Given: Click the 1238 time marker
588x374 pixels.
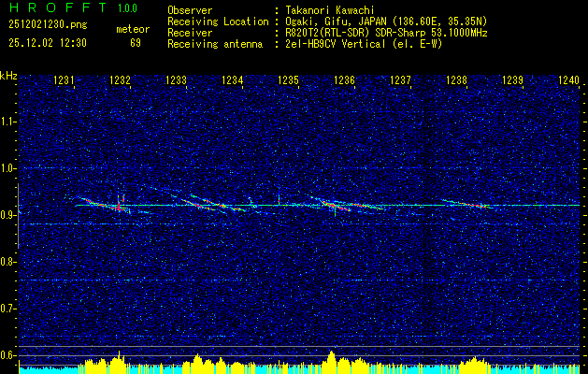Looking at the screenshot, I should click(x=457, y=79).
